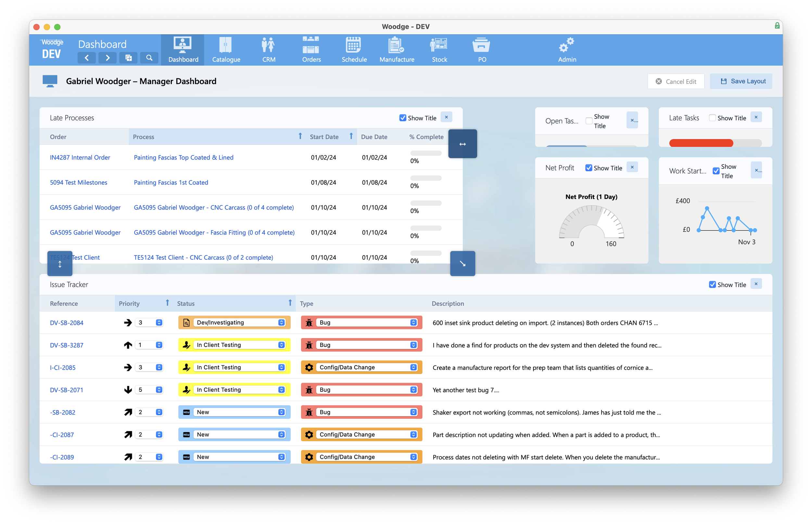Uncheck Show Title for Late Processes
812x524 pixels.
click(x=403, y=118)
